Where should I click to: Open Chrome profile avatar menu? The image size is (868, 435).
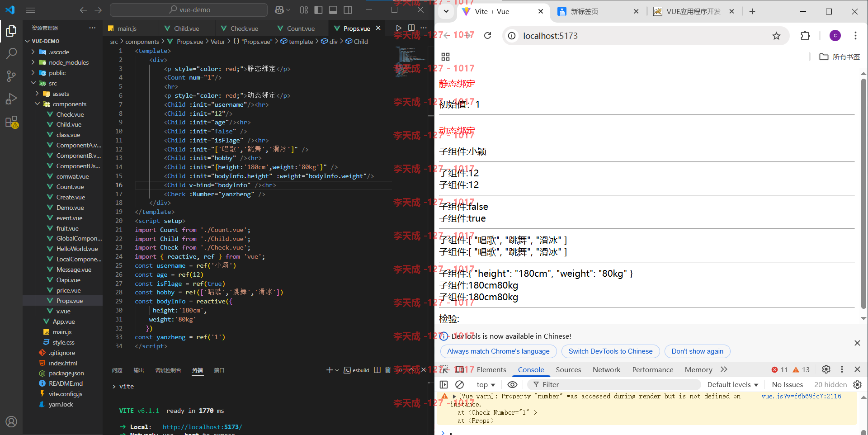[x=835, y=36]
